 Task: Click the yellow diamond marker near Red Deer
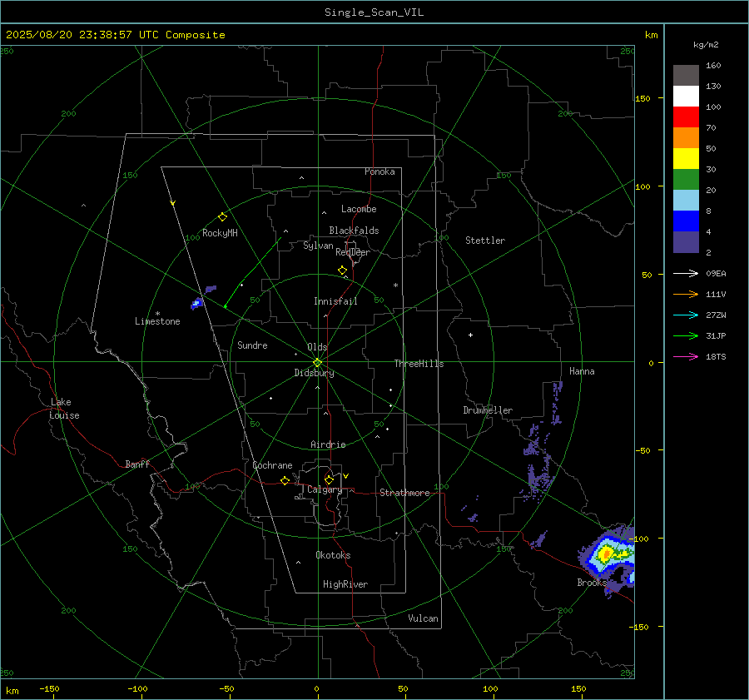pos(342,271)
